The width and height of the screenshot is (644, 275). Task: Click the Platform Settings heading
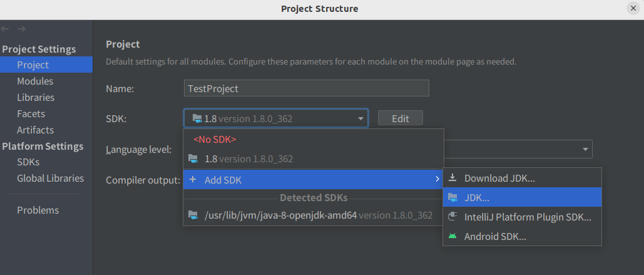coord(43,146)
